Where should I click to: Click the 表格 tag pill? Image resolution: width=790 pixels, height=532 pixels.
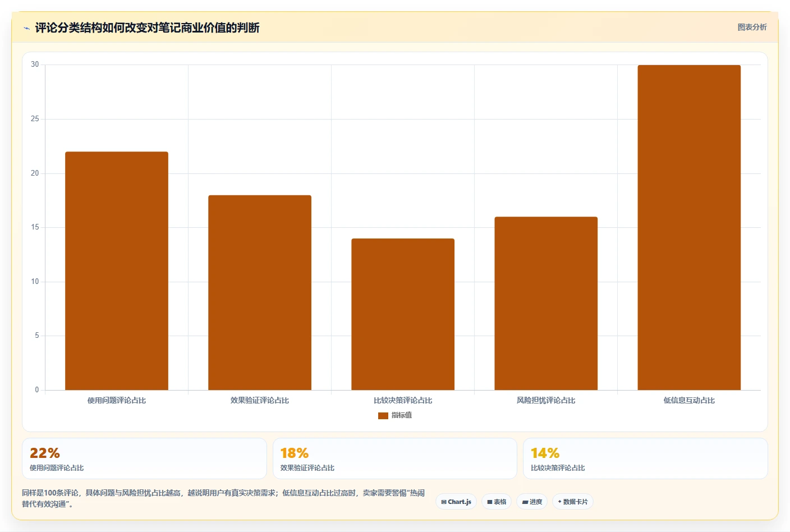click(497, 502)
